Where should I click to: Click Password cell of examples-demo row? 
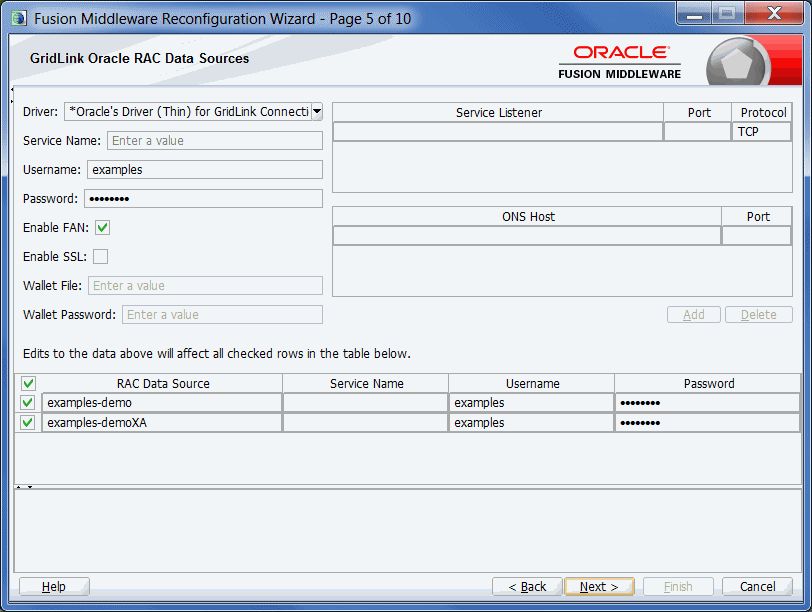[707, 402]
